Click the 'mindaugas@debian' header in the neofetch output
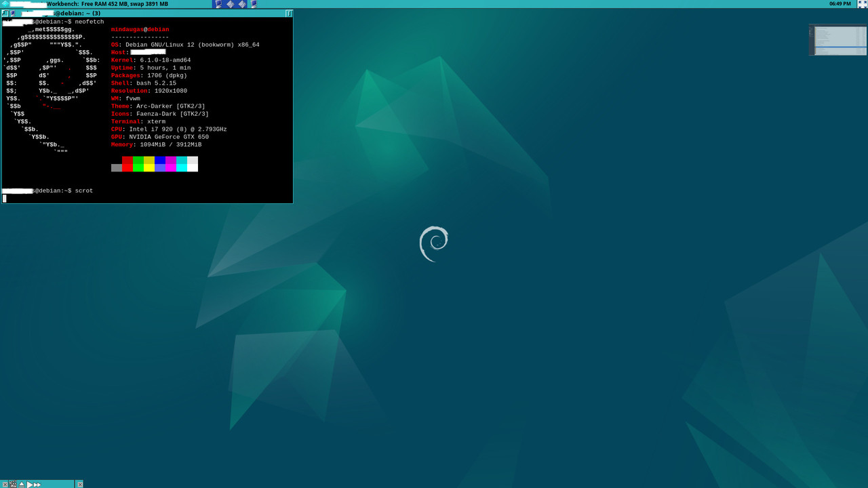The width and height of the screenshot is (868, 488). pos(140,30)
